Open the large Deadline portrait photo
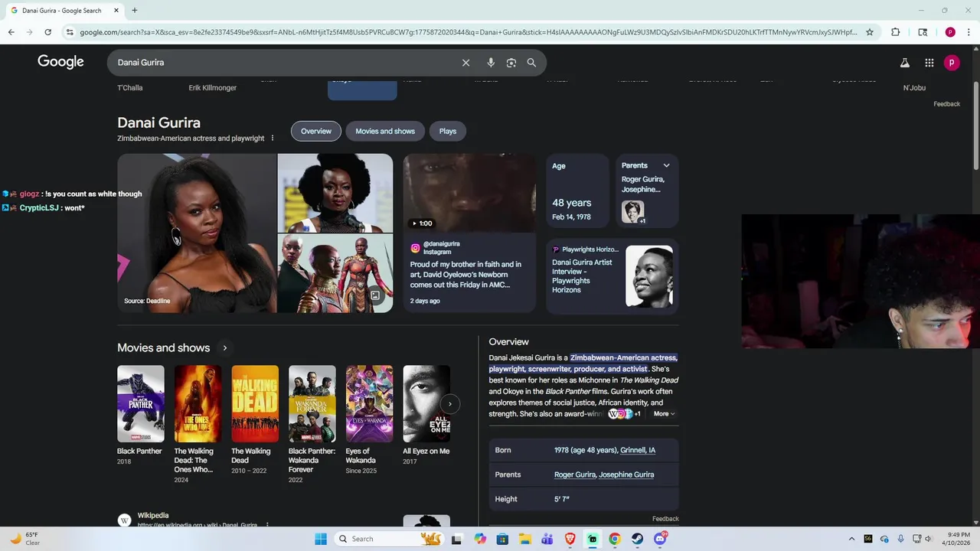Screen dimensions: 980x551 tap(197, 233)
